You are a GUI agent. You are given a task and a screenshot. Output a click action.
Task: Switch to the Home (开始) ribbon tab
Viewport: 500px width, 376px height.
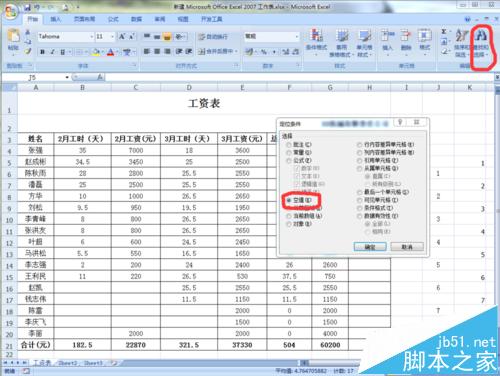[33, 19]
